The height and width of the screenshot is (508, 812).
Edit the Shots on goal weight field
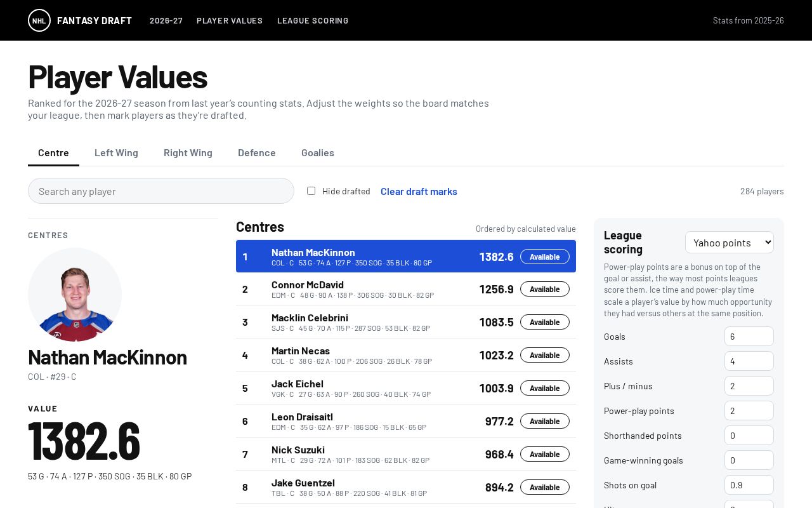749,485
